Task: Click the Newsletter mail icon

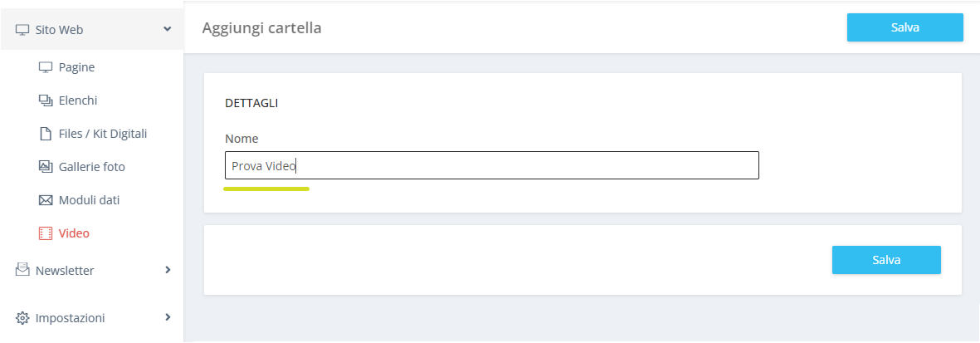Action: pyautogui.click(x=22, y=269)
